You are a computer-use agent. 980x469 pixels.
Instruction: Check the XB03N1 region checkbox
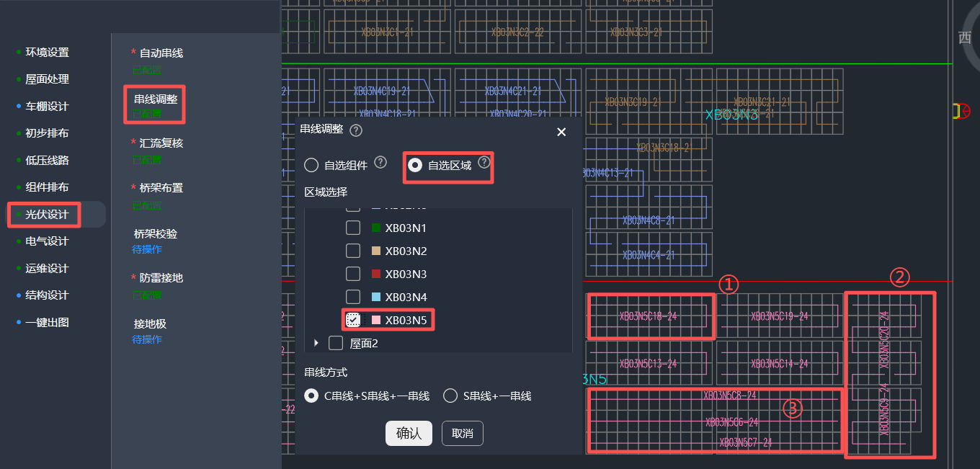[353, 228]
